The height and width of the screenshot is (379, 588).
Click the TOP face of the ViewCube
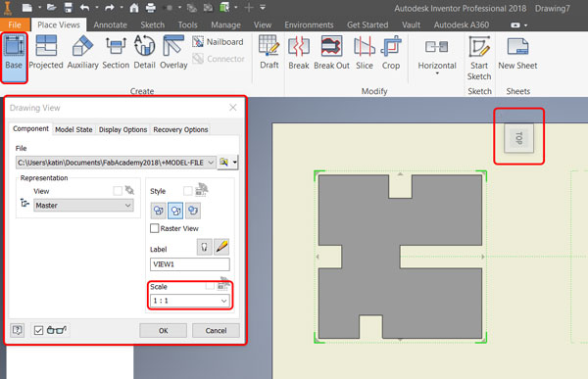click(518, 138)
